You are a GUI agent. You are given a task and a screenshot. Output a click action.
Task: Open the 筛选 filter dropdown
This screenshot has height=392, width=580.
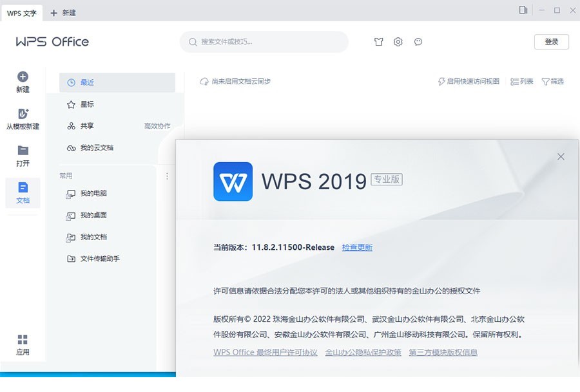click(x=552, y=81)
